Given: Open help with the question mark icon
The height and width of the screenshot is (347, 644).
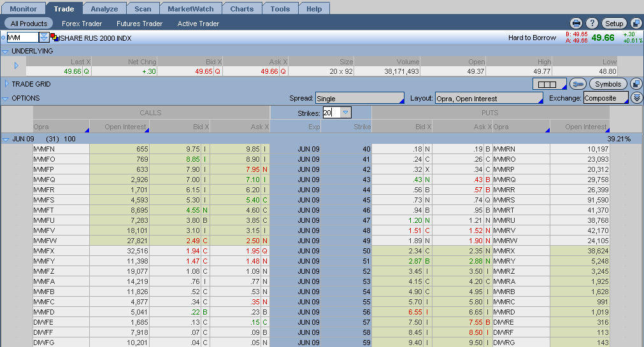Looking at the screenshot, I should pyautogui.click(x=592, y=24).
